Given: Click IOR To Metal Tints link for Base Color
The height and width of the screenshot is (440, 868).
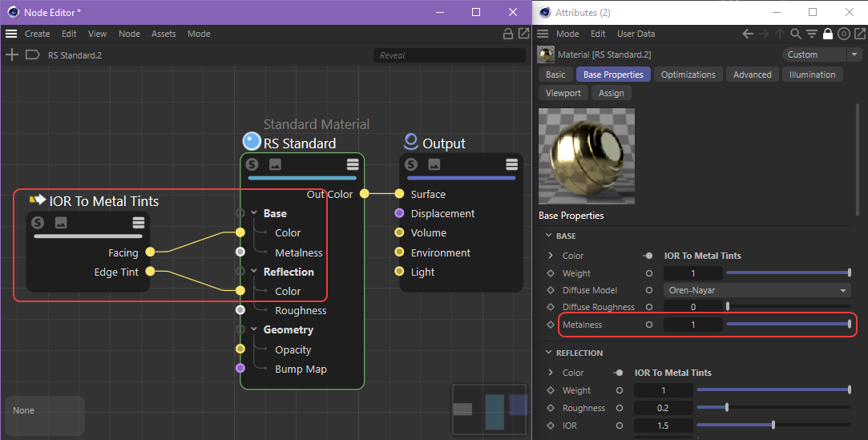Looking at the screenshot, I should [x=702, y=256].
